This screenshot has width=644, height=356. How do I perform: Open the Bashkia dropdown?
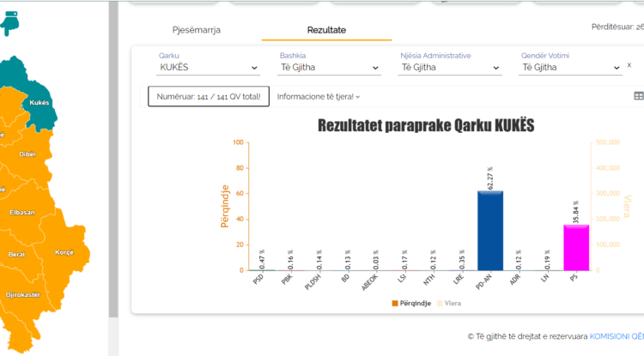330,68
